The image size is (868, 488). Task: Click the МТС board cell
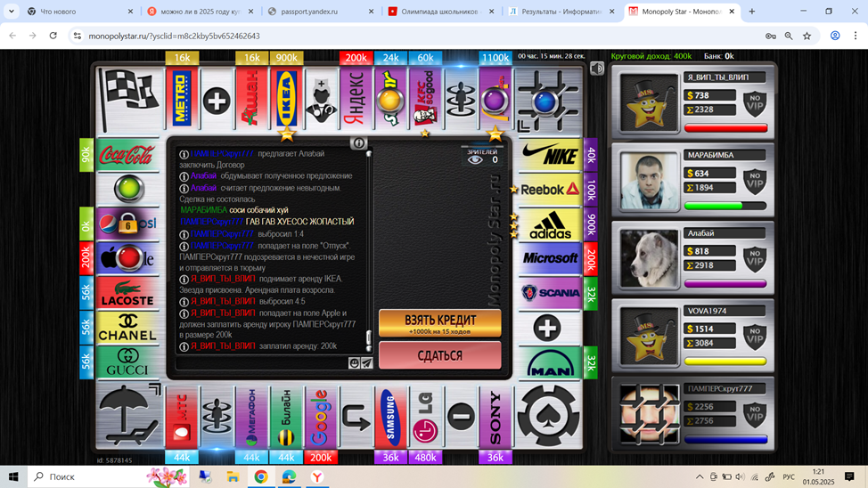coord(182,417)
